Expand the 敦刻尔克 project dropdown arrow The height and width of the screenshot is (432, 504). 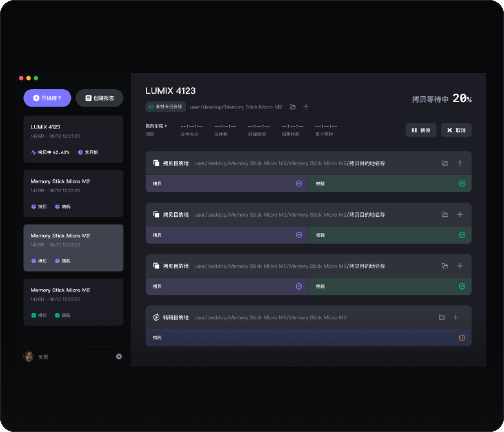[x=166, y=126]
